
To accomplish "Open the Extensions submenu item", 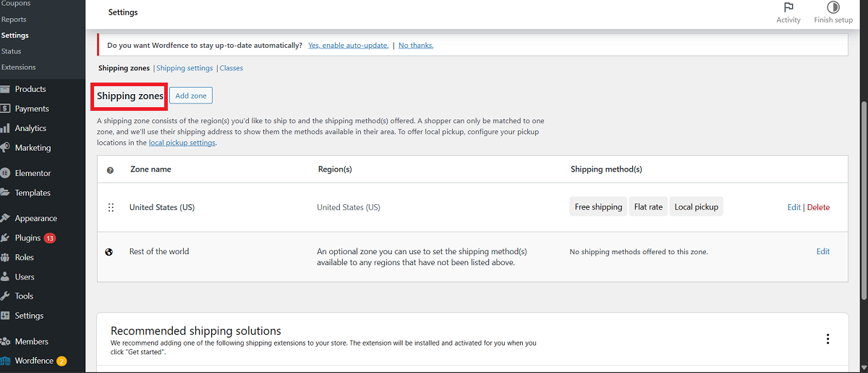I will [x=19, y=67].
